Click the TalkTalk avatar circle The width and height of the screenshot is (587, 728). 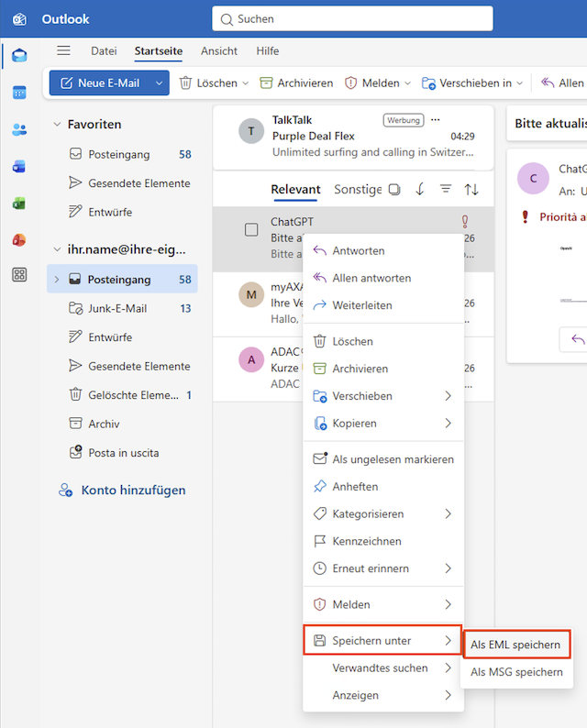(251, 131)
